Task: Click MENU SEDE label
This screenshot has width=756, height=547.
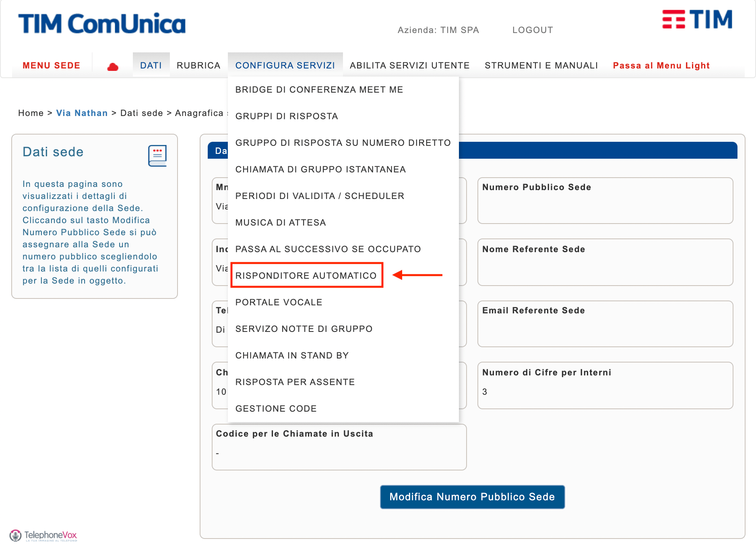Action: (52, 65)
